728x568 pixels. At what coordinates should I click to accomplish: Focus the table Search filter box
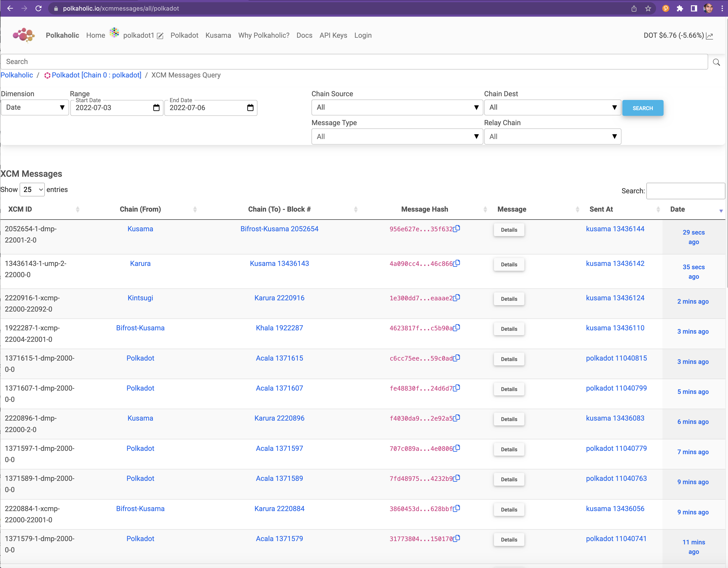tap(686, 191)
